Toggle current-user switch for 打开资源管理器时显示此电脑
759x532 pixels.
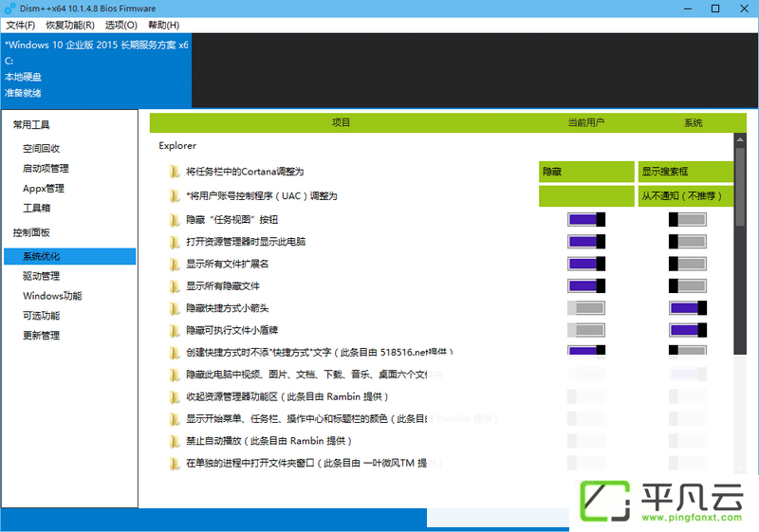pos(586,241)
